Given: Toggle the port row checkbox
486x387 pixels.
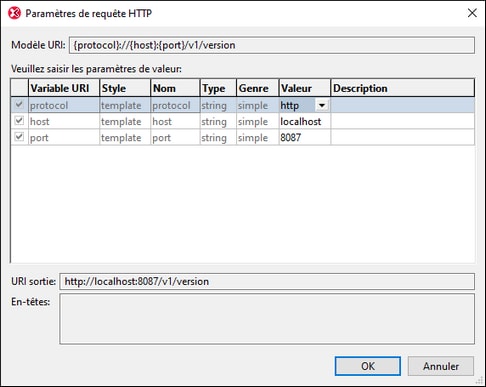Looking at the screenshot, I should 19,137.
